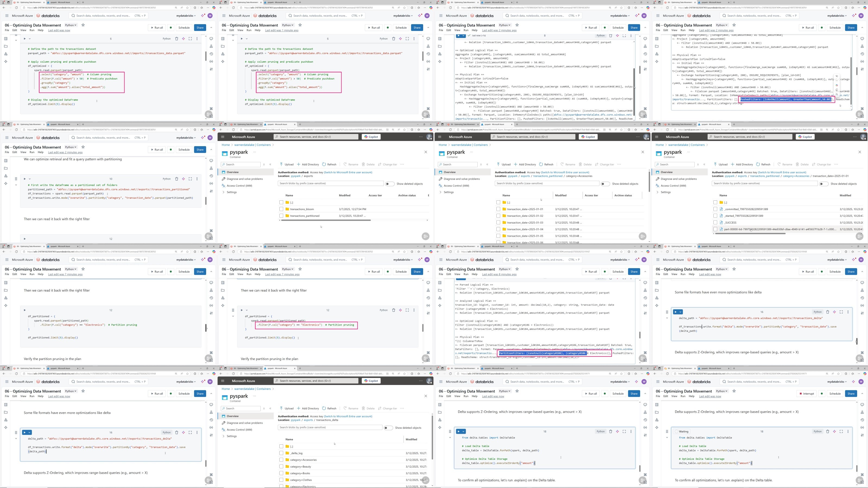The image size is (868, 488).
Task: Open Python language dropdown in the Interrupt notebook header
Action: 722,391
